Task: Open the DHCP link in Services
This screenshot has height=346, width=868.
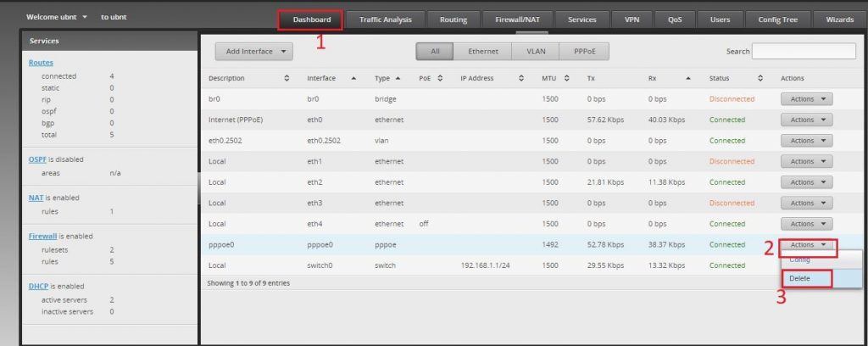Action: click(38, 286)
